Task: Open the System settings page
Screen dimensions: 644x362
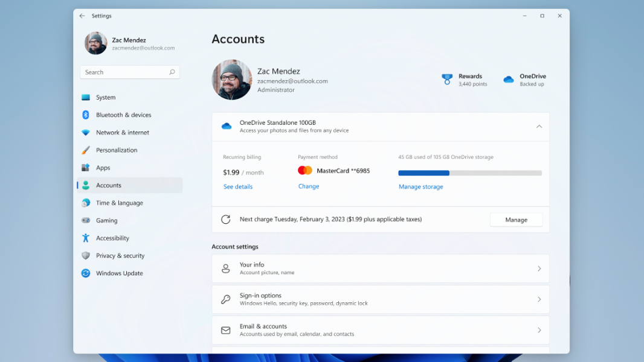Action: [x=106, y=98]
